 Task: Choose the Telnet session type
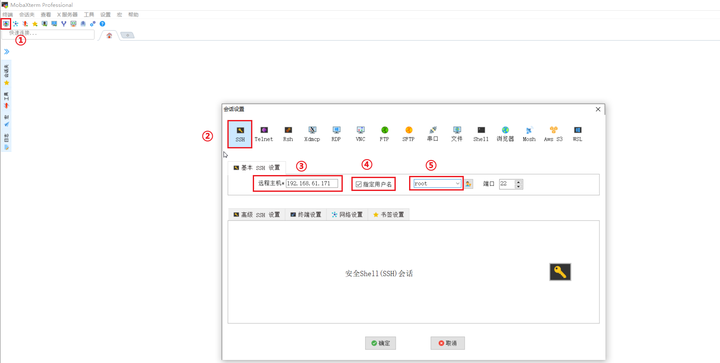point(264,134)
